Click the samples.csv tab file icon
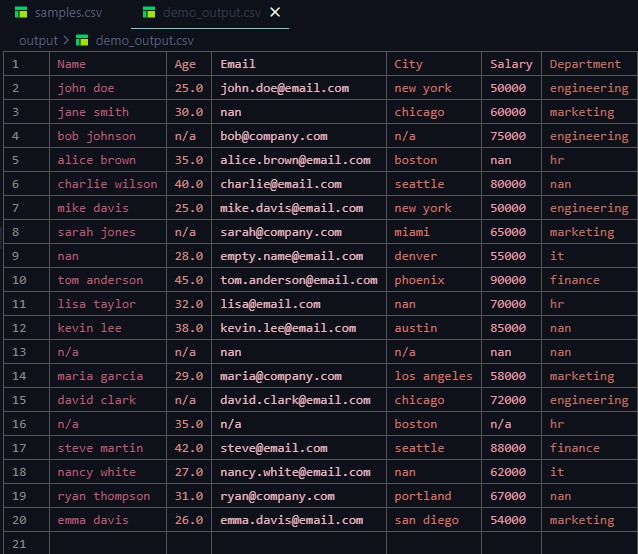 pos(21,13)
